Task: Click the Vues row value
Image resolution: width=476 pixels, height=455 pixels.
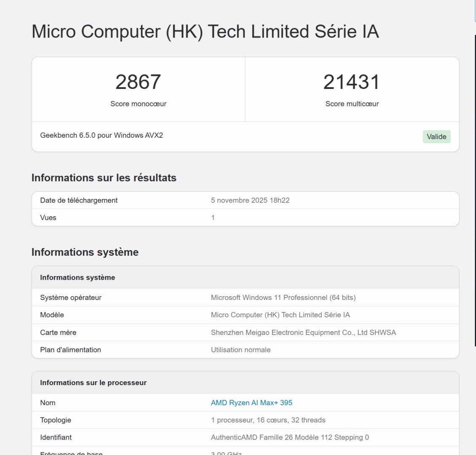Action: pyautogui.click(x=213, y=218)
